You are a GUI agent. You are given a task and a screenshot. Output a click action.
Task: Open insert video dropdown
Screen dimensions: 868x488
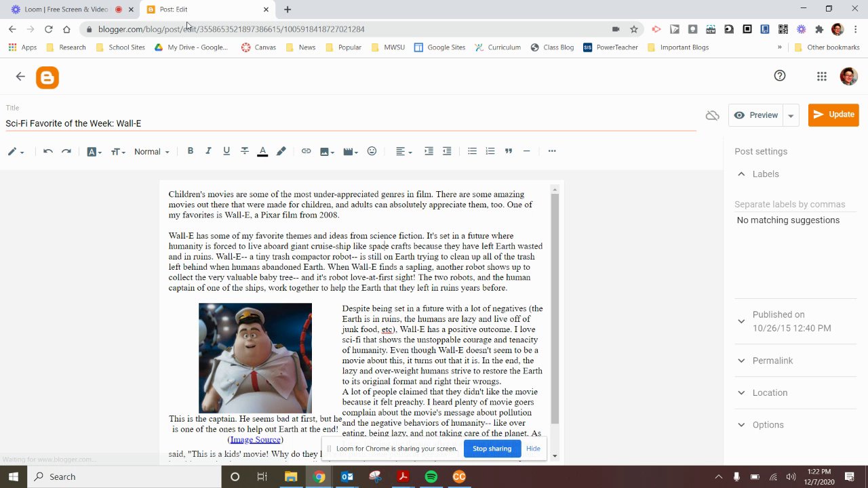tap(351, 151)
